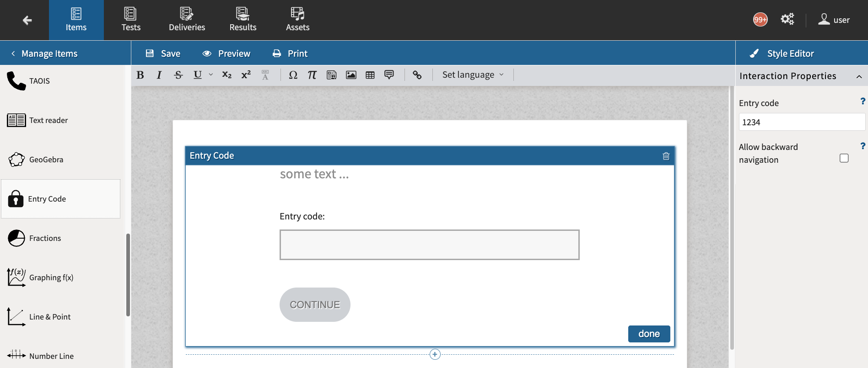Click the done button
868x368 pixels.
tap(648, 334)
